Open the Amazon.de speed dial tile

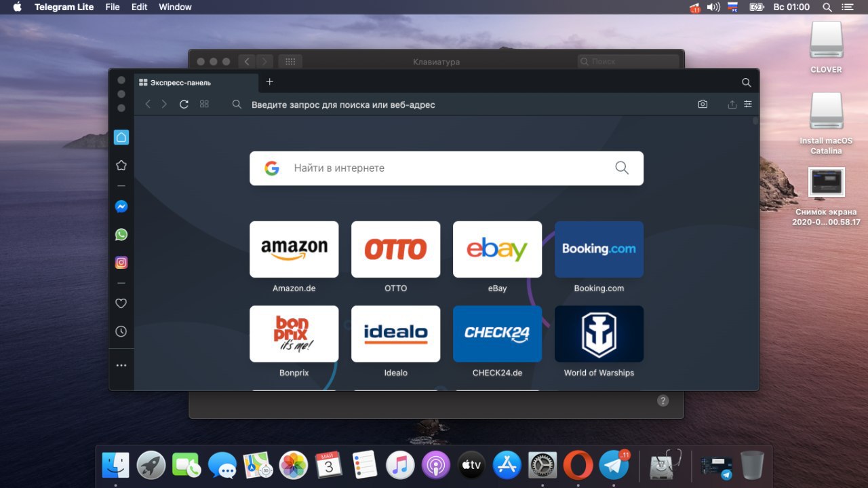pos(294,249)
